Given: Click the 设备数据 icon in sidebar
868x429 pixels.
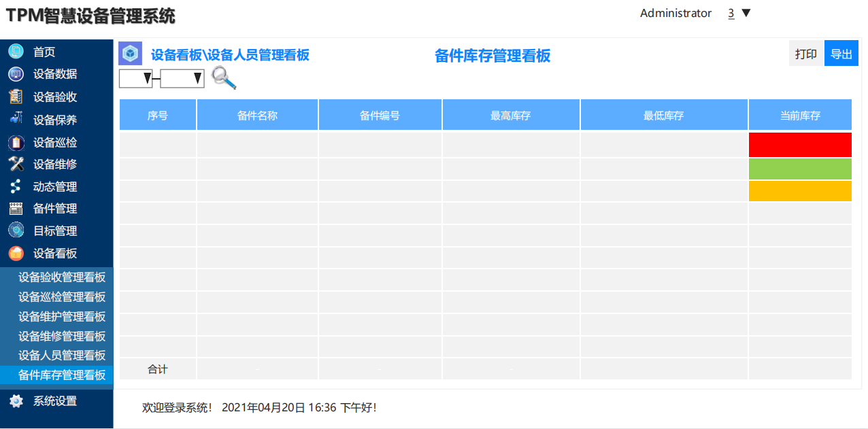Looking at the screenshot, I should click(16, 74).
